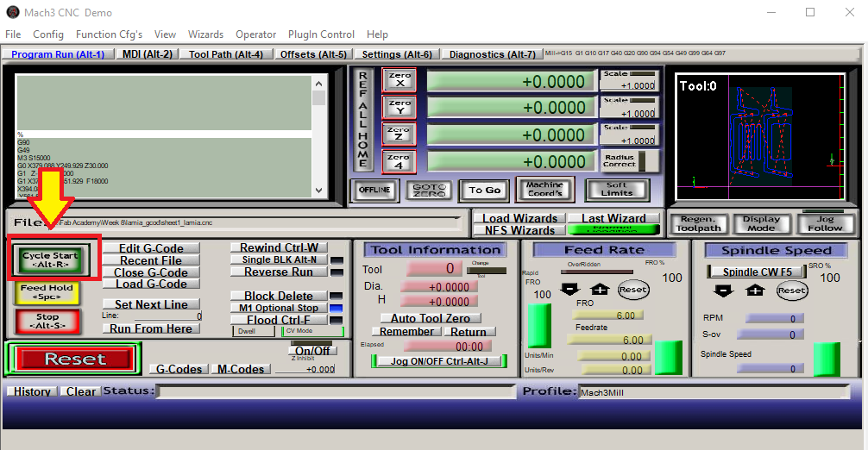Reset the spindle speed override
This screenshot has height=450, width=868.
(791, 291)
